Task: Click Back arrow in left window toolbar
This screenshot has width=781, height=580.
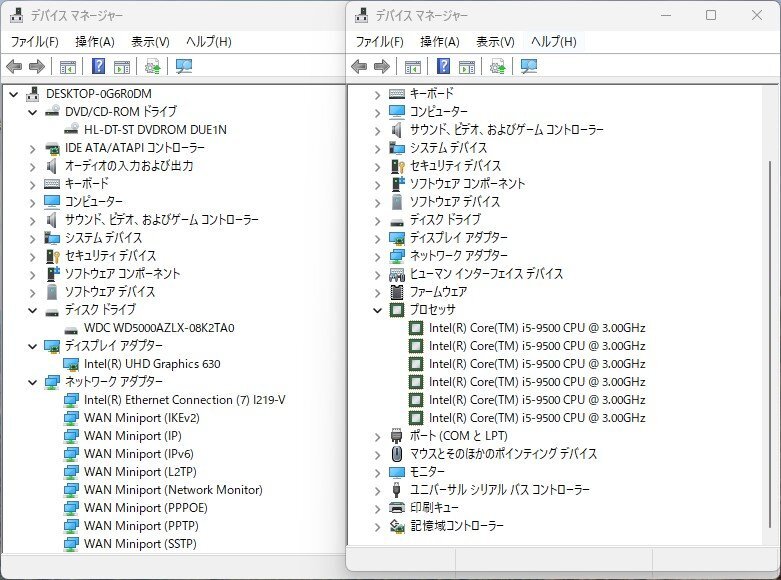Action: (x=14, y=66)
